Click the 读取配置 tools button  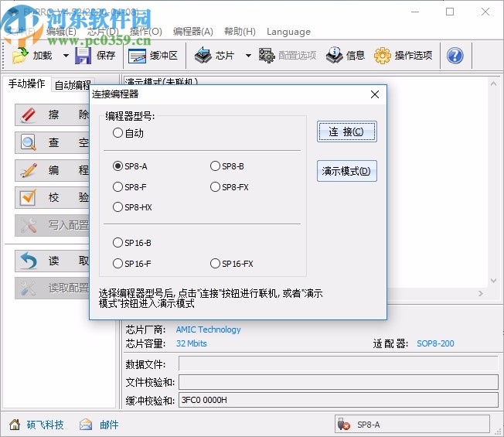coord(53,288)
